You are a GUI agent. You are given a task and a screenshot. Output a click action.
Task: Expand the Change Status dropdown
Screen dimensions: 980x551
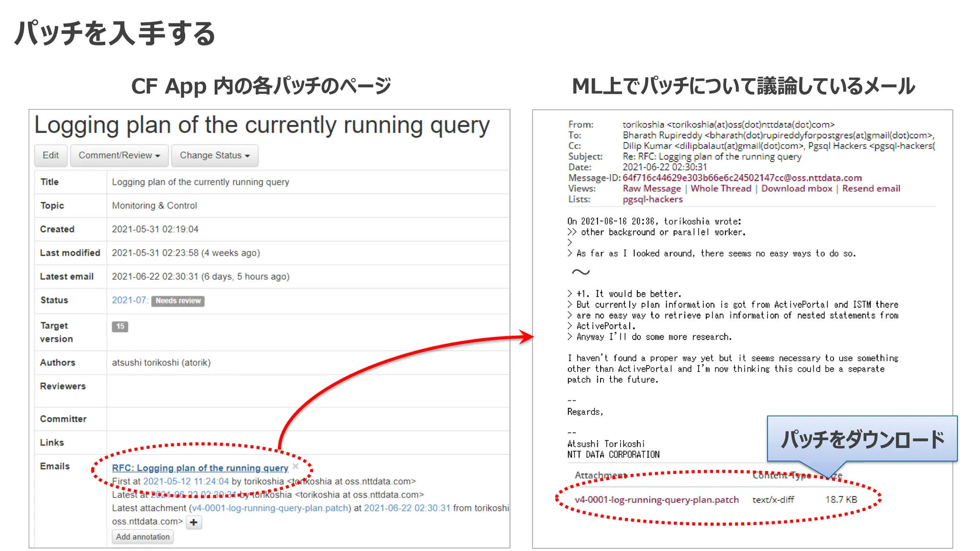pos(214,155)
